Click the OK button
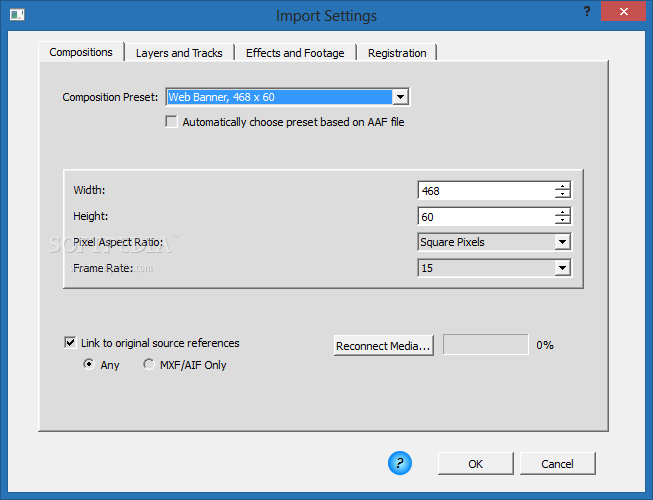653x500 pixels. pyautogui.click(x=476, y=463)
